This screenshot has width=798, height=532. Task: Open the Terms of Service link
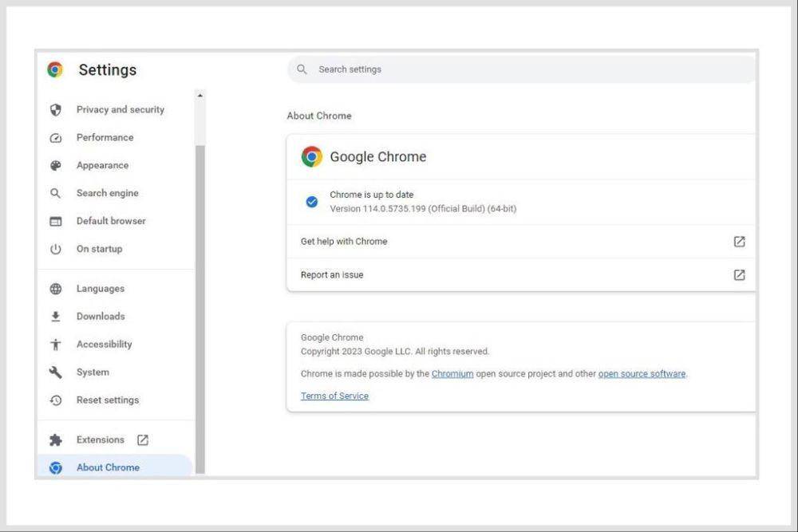[x=334, y=396]
